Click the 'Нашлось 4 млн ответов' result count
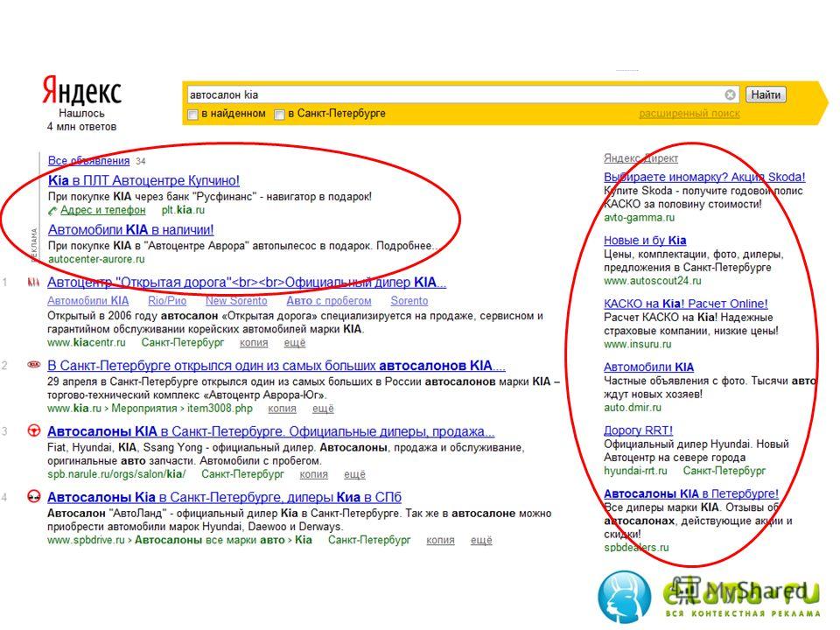The width and height of the screenshot is (840, 630). pyautogui.click(x=81, y=120)
